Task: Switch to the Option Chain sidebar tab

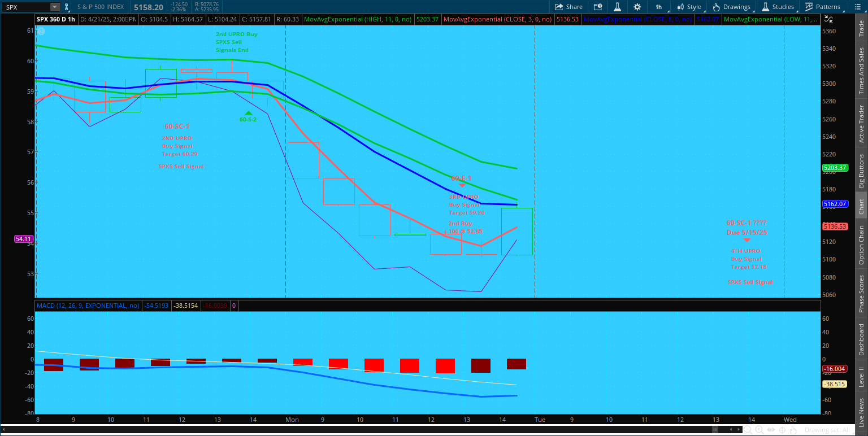Action: point(861,245)
